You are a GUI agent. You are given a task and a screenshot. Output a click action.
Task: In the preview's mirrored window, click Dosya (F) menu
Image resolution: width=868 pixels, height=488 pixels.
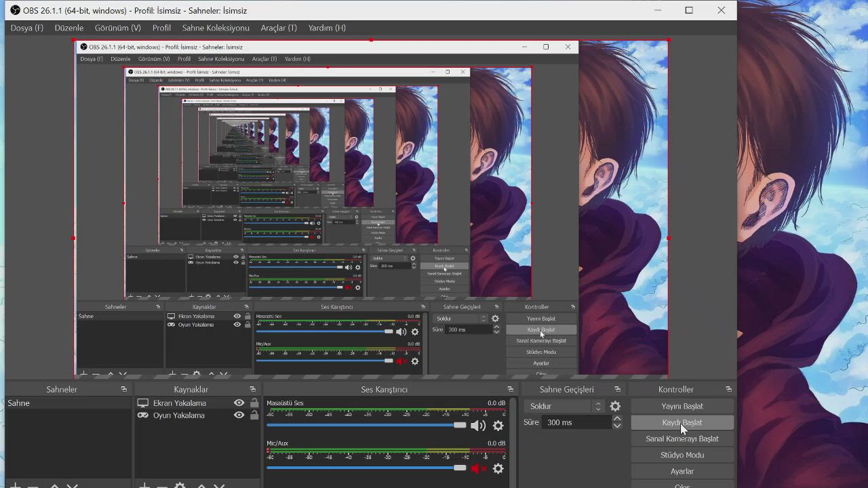pyautogui.click(x=92, y=59)
